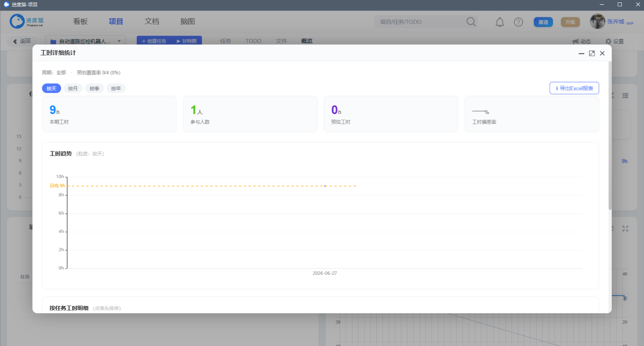Screen dimensions: 644x346
Task: Open the 甘特图 view
Action: coord(186,41)
